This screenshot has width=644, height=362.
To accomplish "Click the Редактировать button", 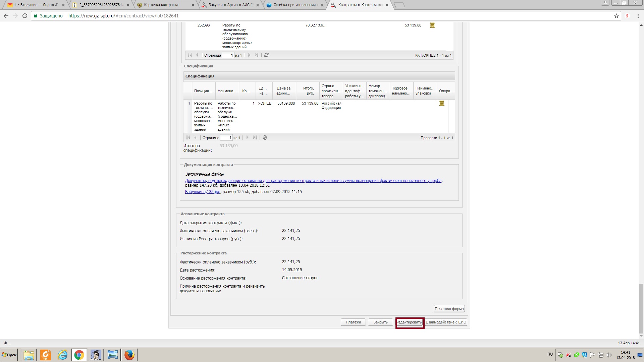I will (409, 322).
